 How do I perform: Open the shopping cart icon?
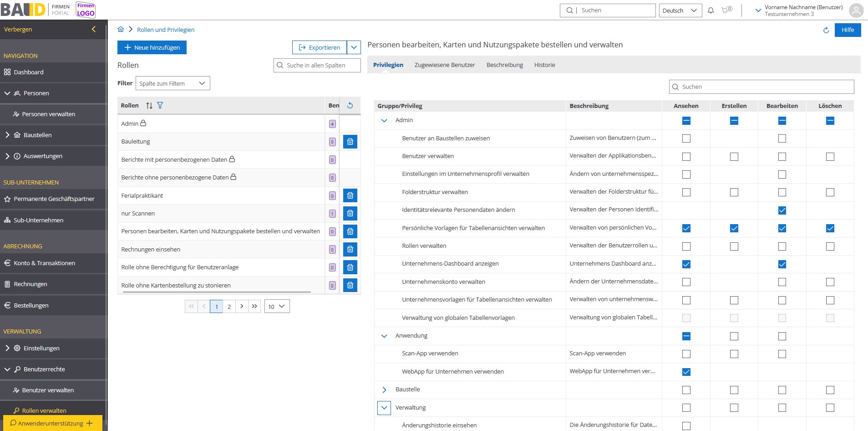[x=726, y=10]
